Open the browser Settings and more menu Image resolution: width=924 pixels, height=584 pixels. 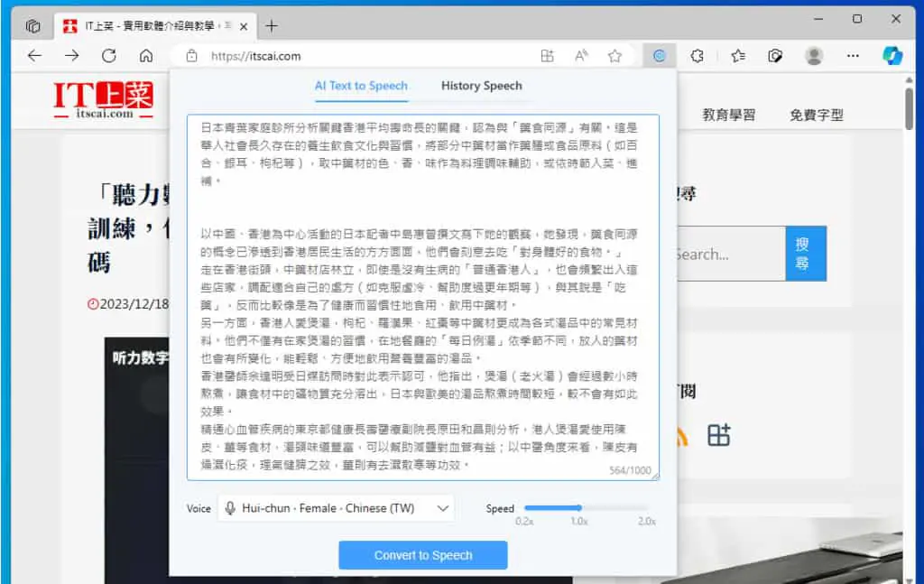pyautogui.click(x=853, y=56)
